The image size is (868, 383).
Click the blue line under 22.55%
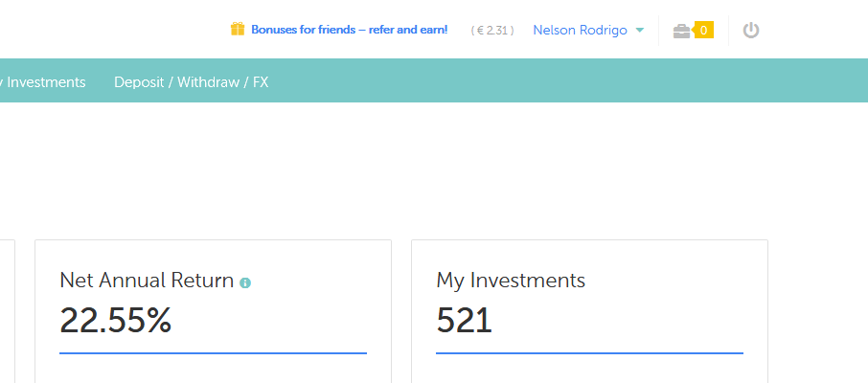pos(213,353)
